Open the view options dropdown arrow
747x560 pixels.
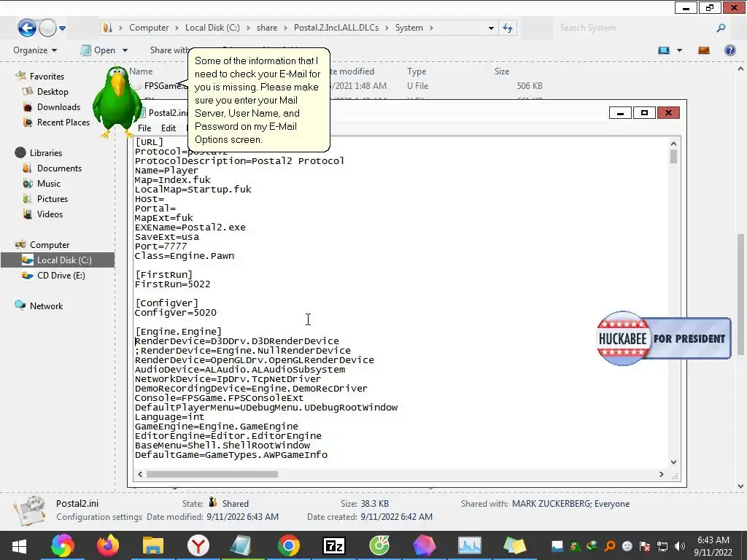(679, 50)
